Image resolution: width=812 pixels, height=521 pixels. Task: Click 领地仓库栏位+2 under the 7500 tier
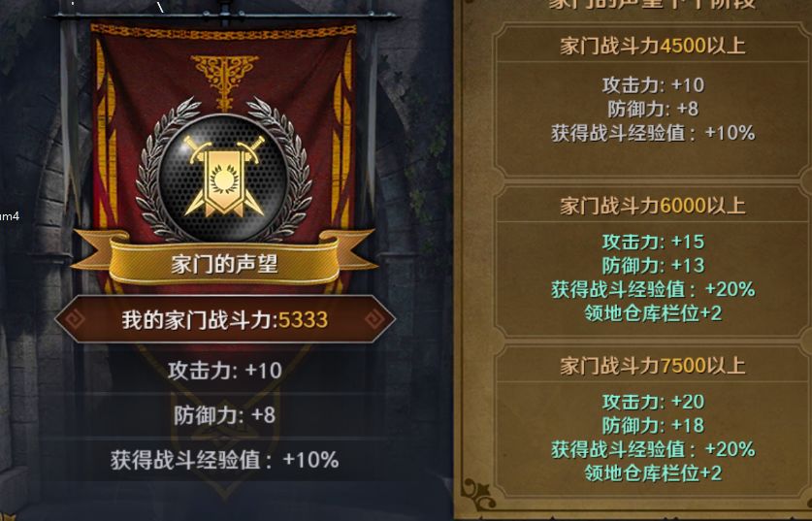653,472
